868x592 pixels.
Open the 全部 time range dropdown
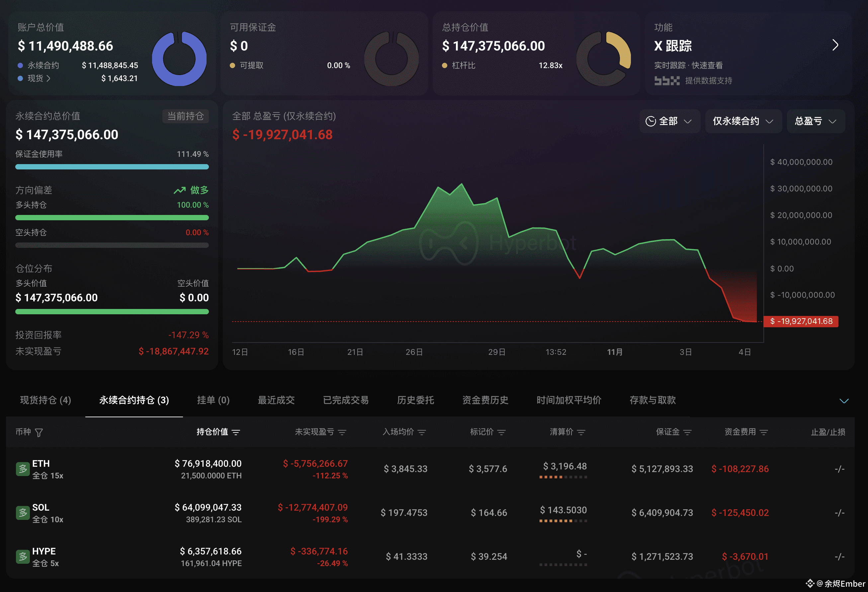(x=669, y=121)
